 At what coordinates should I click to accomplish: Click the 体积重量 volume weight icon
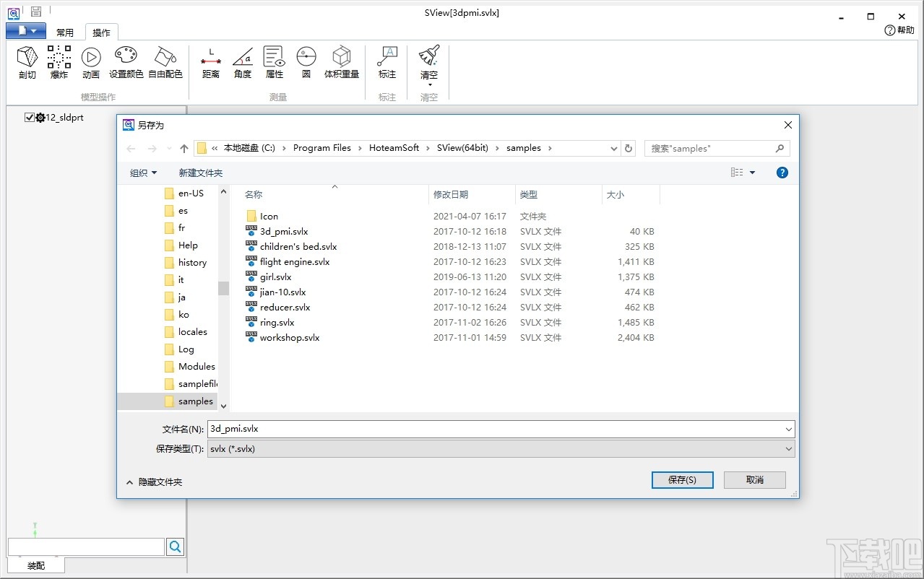coord(341,62)
